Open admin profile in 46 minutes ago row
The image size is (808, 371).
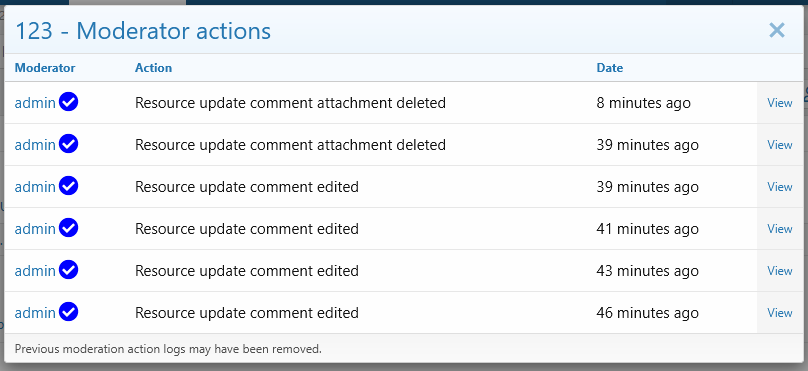pos(35,313)
